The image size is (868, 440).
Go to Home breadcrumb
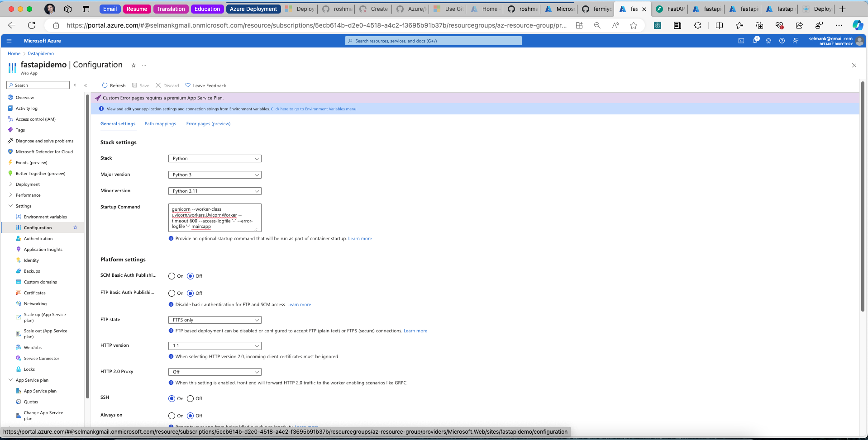pos(14,53)
